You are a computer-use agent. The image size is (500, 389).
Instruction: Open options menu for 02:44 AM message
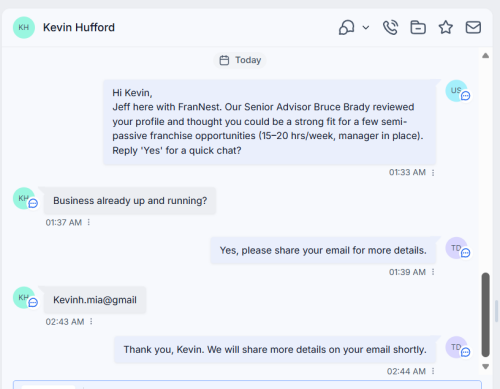tap(433, 371)
